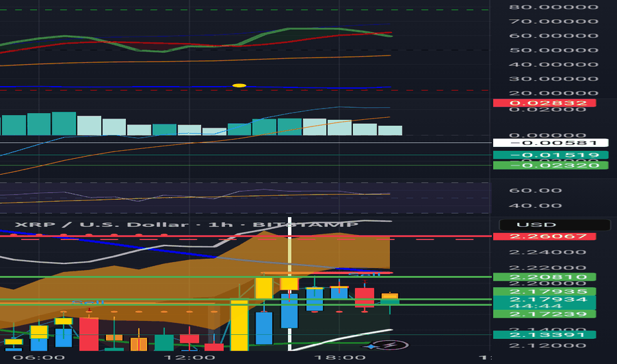The width and height of the screenshot is (617, 364).
Task: Click the Sell signal label near 08:00 candles
Action: pos(87,302)
